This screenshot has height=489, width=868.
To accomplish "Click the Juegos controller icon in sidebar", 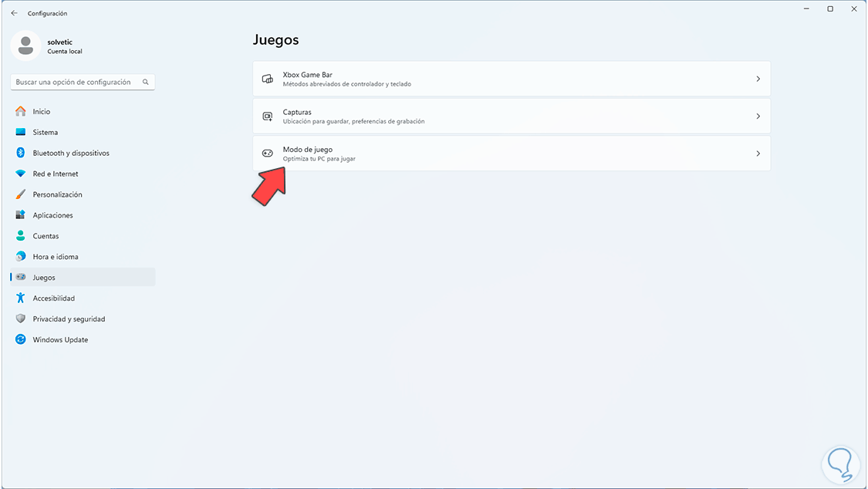I will [x=21, y=277].
